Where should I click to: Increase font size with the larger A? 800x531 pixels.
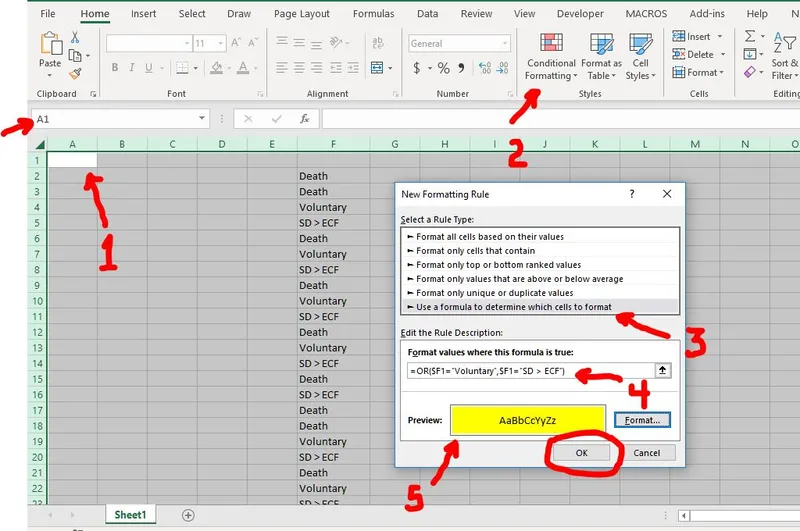pos(236,43)
